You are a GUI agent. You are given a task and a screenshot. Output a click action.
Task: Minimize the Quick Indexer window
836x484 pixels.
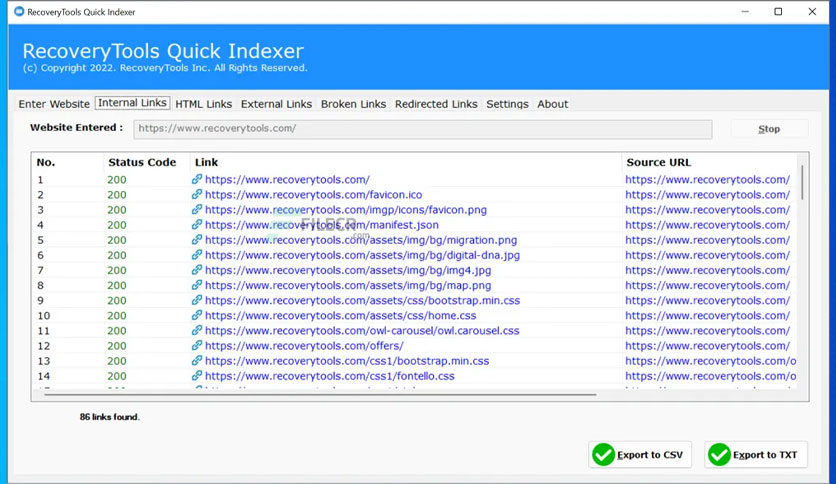745,12
